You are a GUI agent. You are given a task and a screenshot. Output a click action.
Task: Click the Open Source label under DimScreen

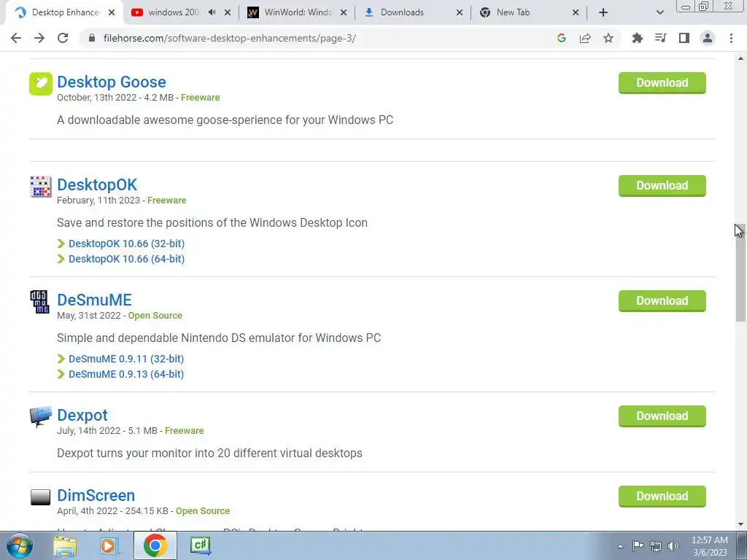(x=203, y=511)
